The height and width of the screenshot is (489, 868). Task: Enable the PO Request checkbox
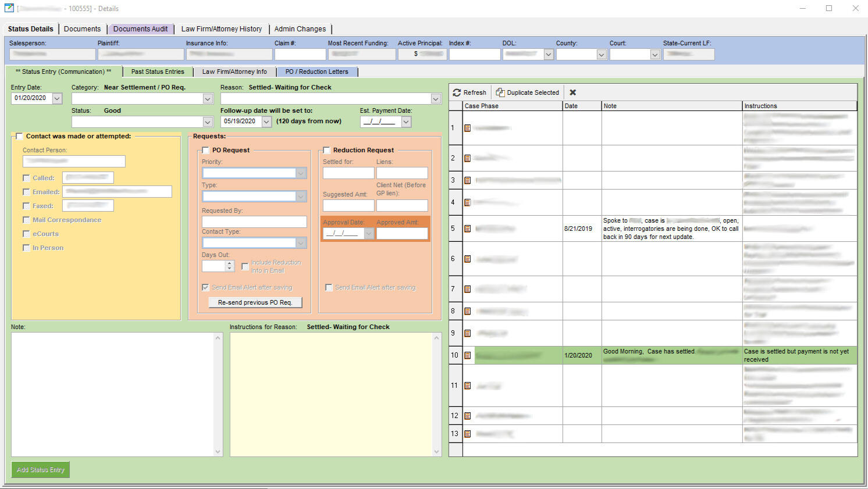(205, 150)
